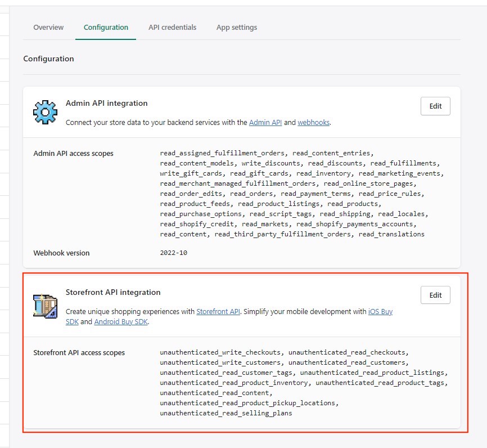Viewport: 487px width, 448px height.
Task: Click the Storefront API access scopes label
Action: tap(79, 352)
